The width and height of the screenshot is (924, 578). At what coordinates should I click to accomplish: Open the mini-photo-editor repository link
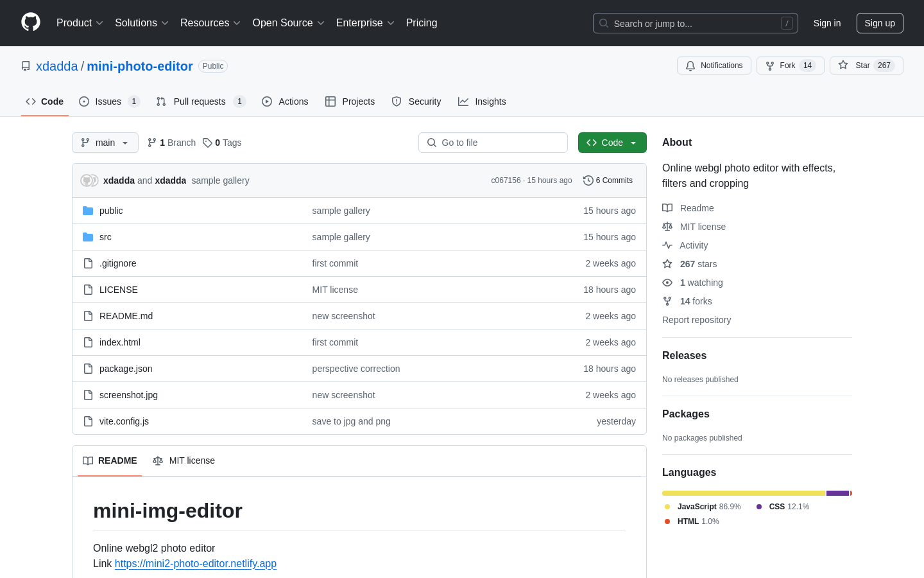pos(140,66)
